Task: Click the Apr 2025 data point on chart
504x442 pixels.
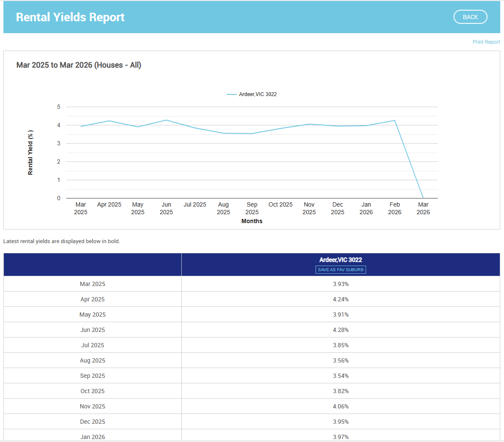Action: point(109,121)
